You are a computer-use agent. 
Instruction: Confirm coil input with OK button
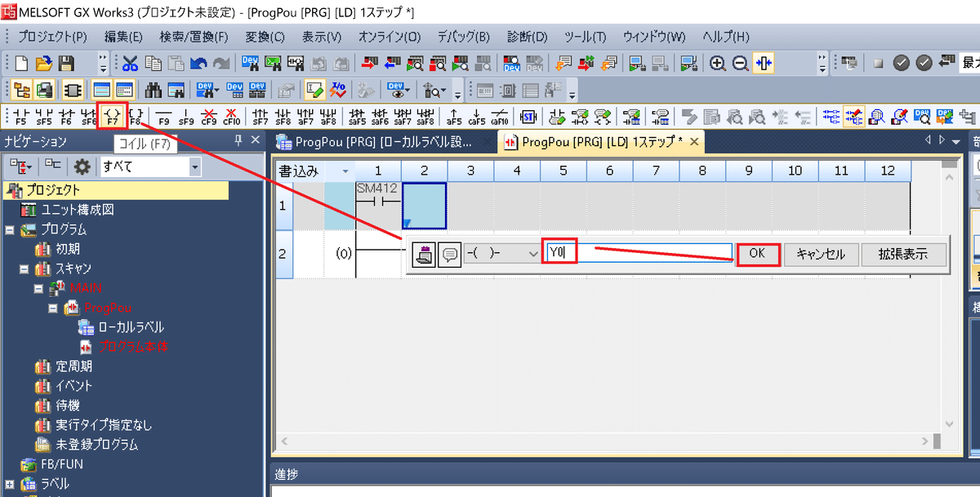click(757, 254)
